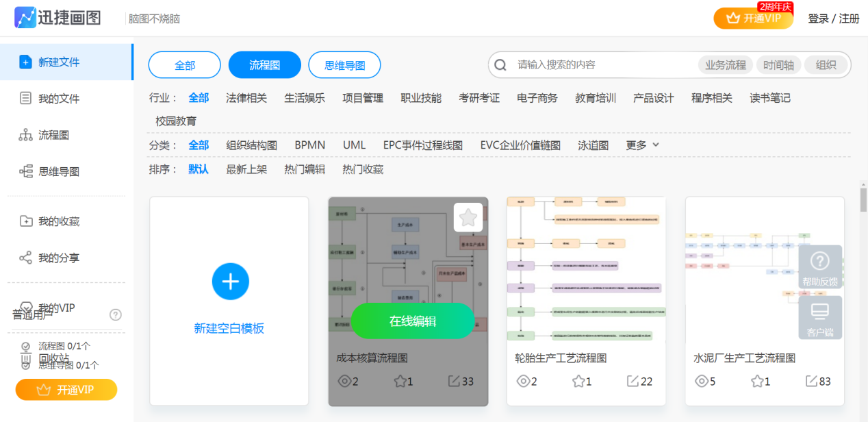
Task: Click the star favorite icon on 成本核算流程图
Action: pyautogui.click(x=468, y=218)
